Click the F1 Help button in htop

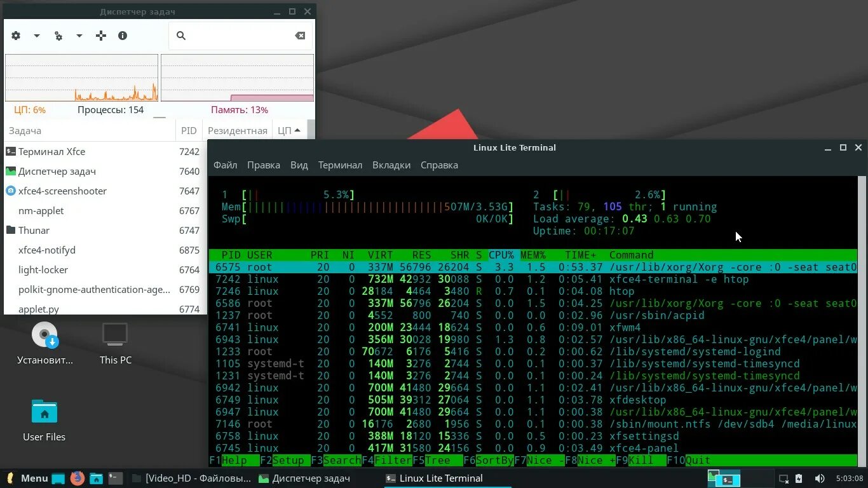(x=234, y=460)
